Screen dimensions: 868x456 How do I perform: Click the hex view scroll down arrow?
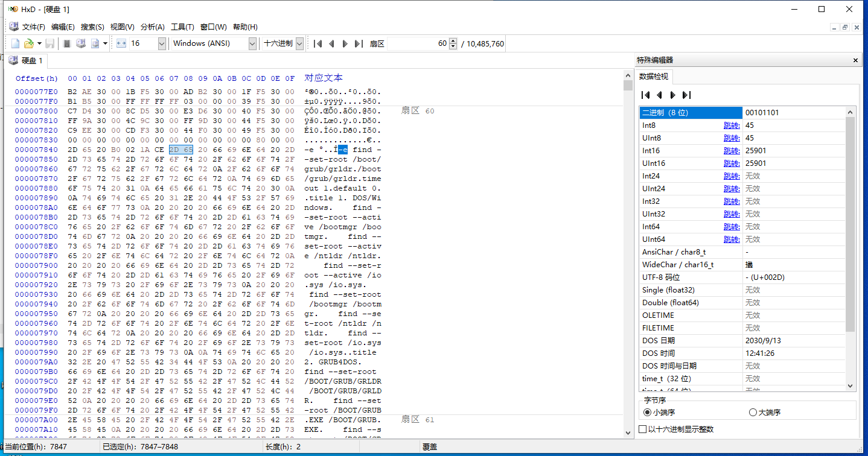[x=628, y=432]
